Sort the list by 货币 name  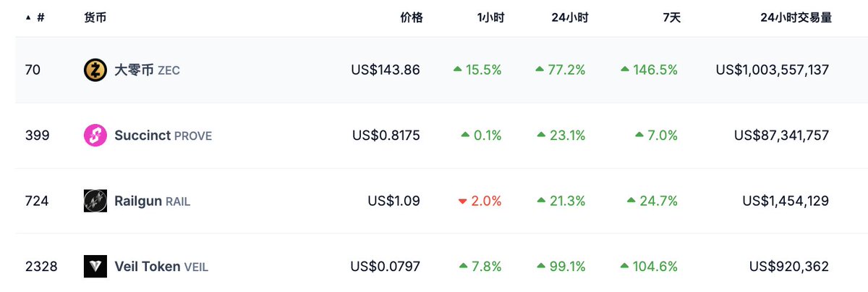click(95, 17)
